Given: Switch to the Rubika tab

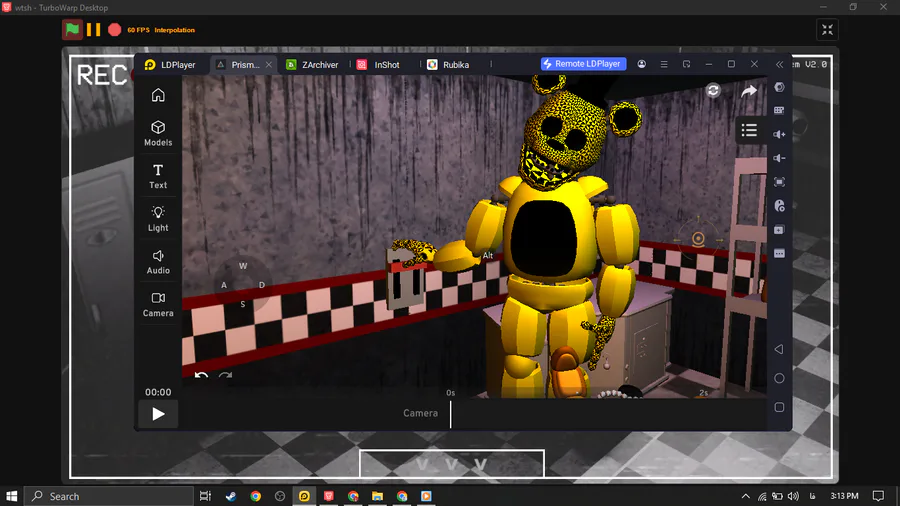Looking at the screenshot, I should click(x=449, y=65).
